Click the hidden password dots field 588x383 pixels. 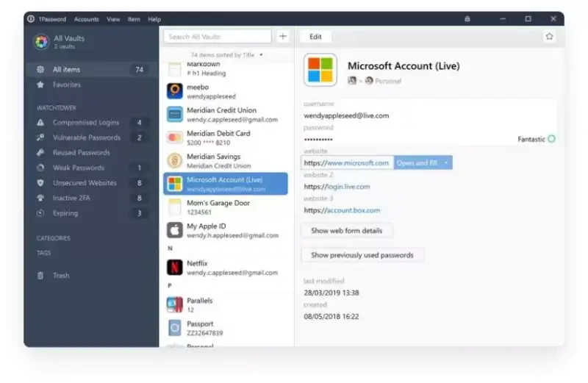tap(318, 139)
